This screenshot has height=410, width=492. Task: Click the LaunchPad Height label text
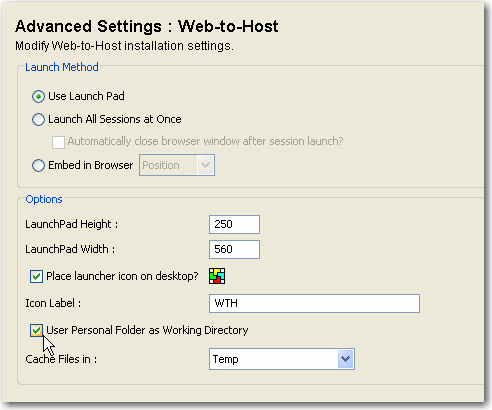72,224
